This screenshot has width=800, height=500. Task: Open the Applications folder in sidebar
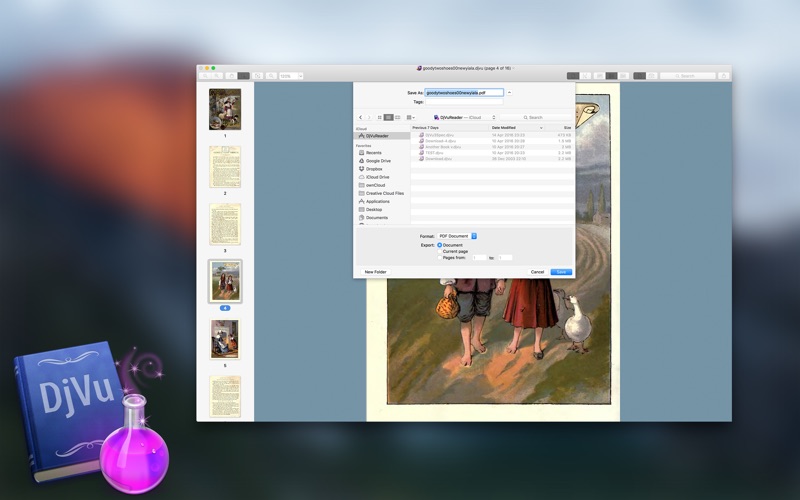pyautogui.click(x=377, y=201)
